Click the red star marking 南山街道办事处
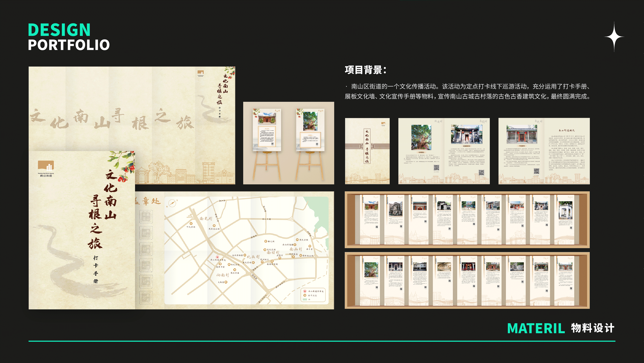Image resolution: width=644 pixels, height=363 pixels. coord(217,257)
